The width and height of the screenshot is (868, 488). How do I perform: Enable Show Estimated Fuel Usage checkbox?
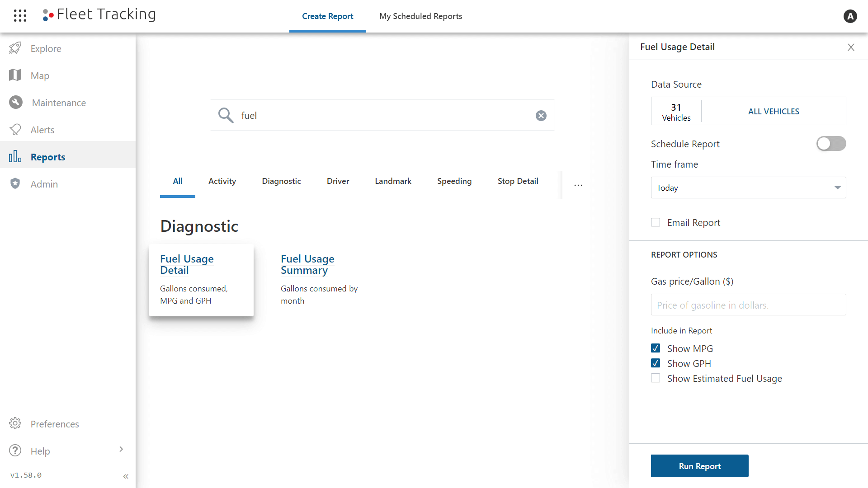tap(656, 378)
